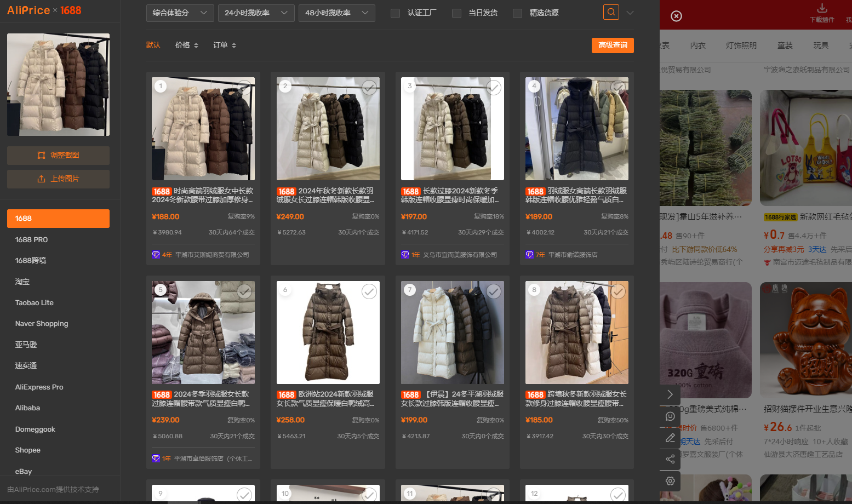Select the check circle on product 3 image
This screenshot has height=504, width=852.
pyautogui.click(x=494, y=88)
